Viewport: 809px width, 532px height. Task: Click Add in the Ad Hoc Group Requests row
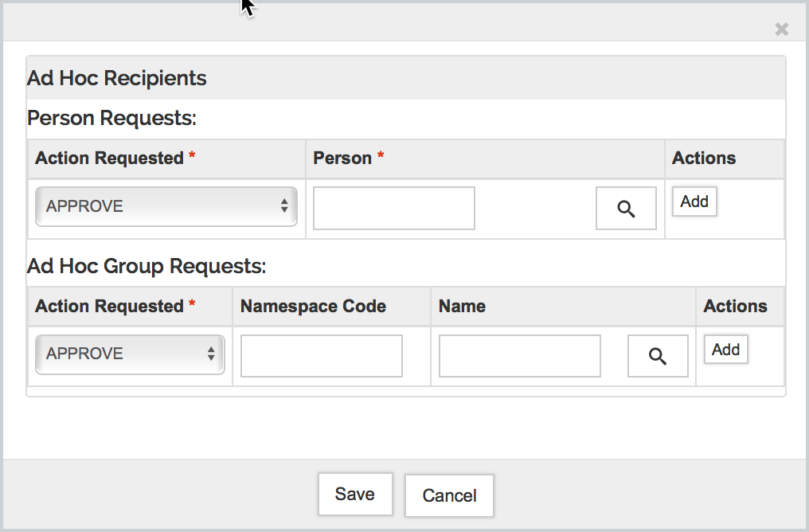pos(725,349)
